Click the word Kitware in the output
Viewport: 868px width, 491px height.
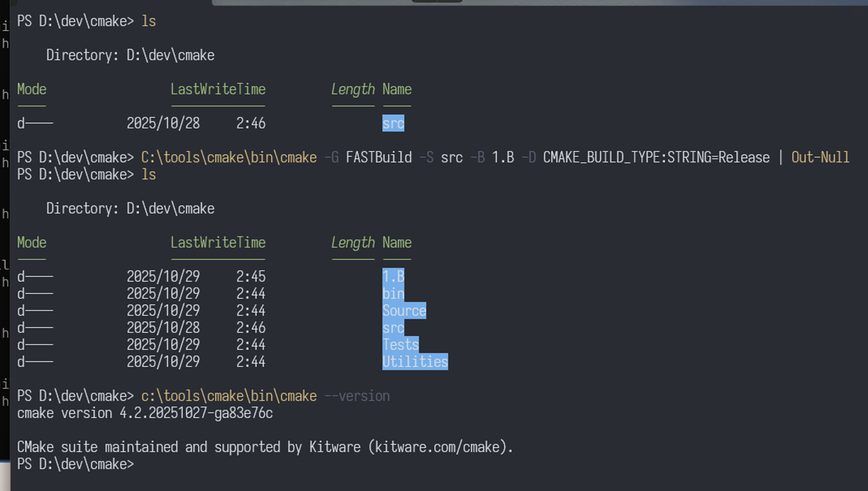pyautogui.click(x=335, y=447)
